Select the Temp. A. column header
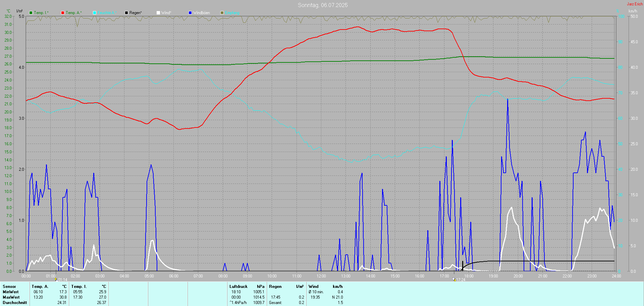644x306 pixels. click(40, 287)
